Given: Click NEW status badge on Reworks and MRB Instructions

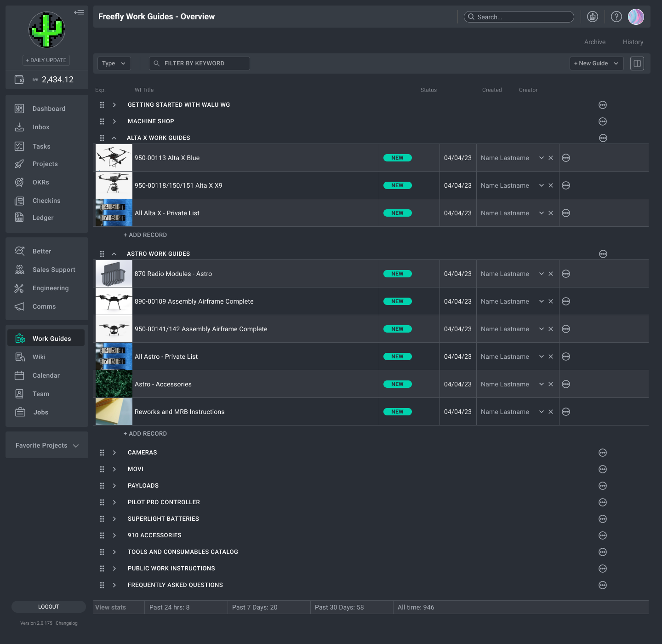Looking at the screenshot, I should click(x=398, y=412).
